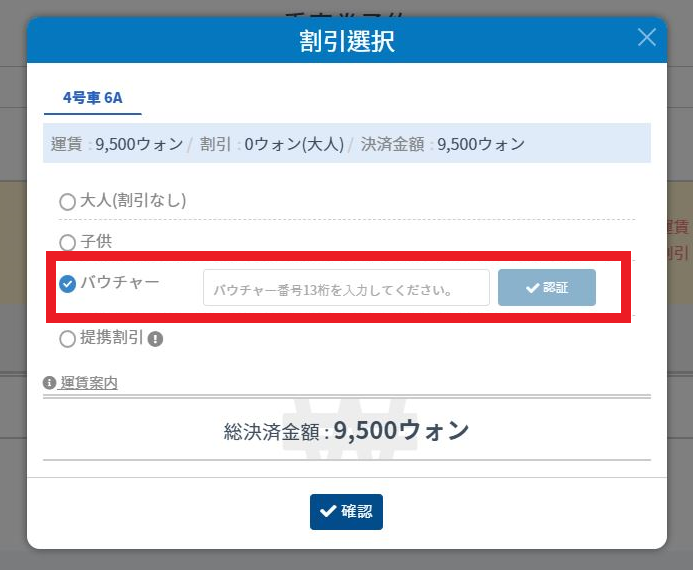The height and width of the screenshot is (570, 693).
Task: Focus the voucher number input field
Action: [x=346, y=288]
